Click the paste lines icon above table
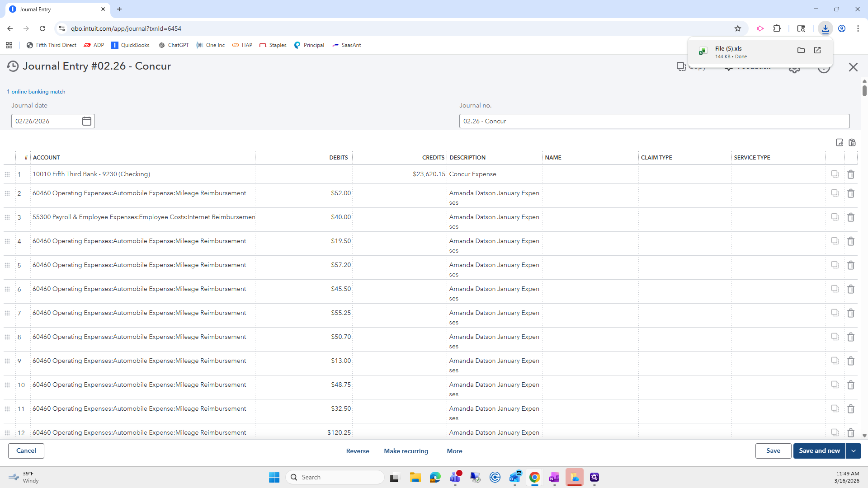The image size is (868, 488). tap(852, 143)
